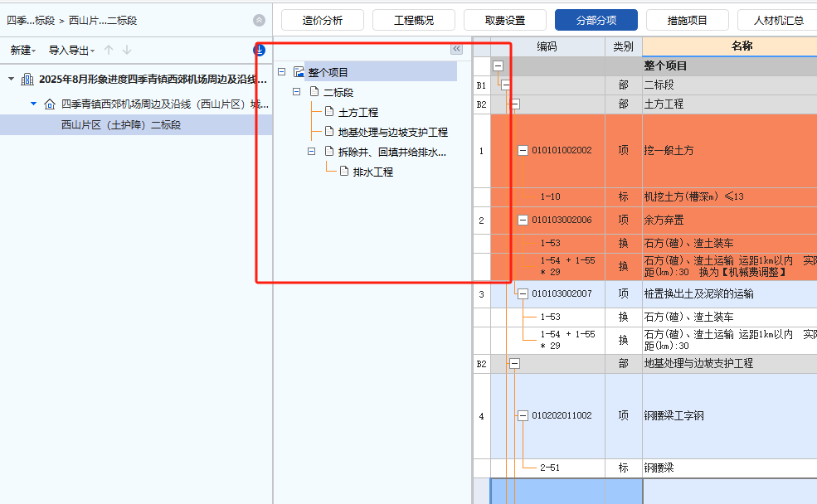The width and height of the screenshot is (817, 504).
Task: Click the document icon beside 排水工程
Action: [x=343, y=170]
